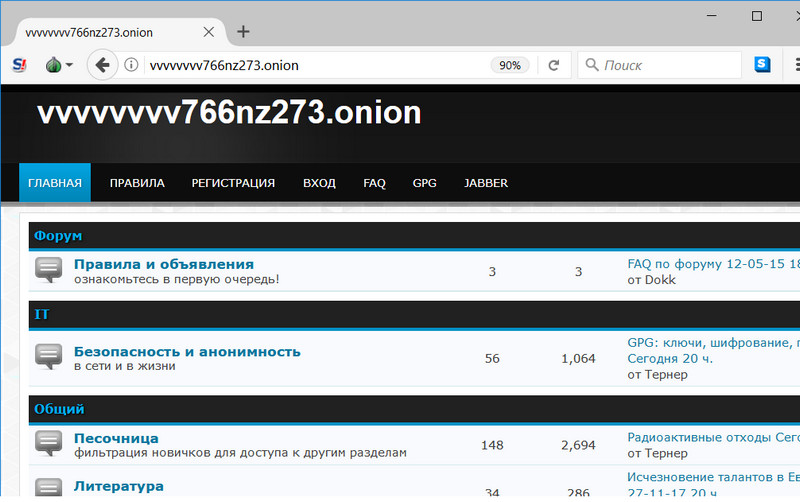Screen dimensions: 800x502
Task: Click the Песочница forum status icon
Action: (x=49, y=443)
